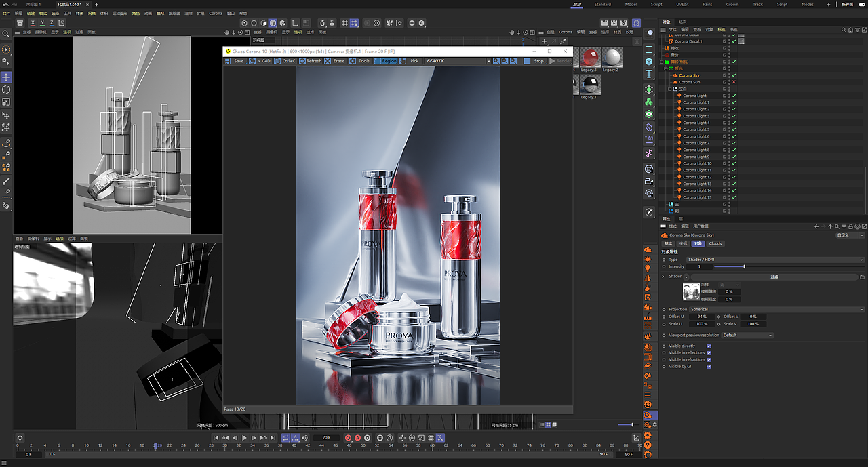Click the search magnifier icon top-left
Screen dimensions: 868x467
tap(5, 33)
